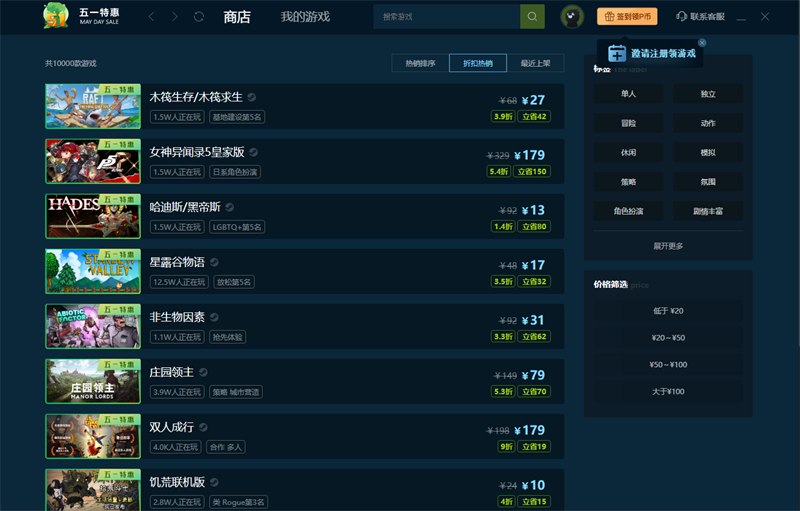Image resolution: width=800 pixels, height=511 pixels.
Task: Open the Persona 5 Royal thumbnail
Action: (93, 161)
